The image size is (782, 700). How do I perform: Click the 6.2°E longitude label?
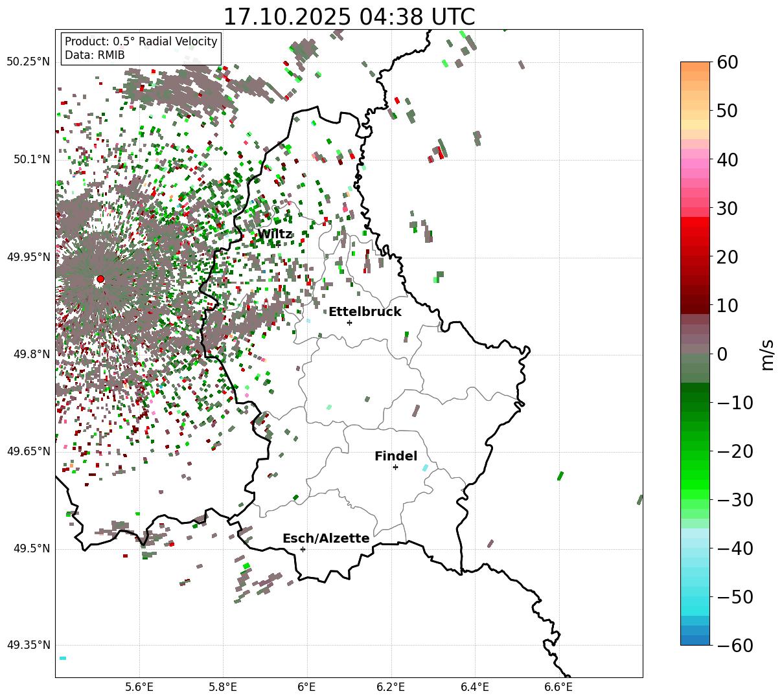click(x=391, y=687)
